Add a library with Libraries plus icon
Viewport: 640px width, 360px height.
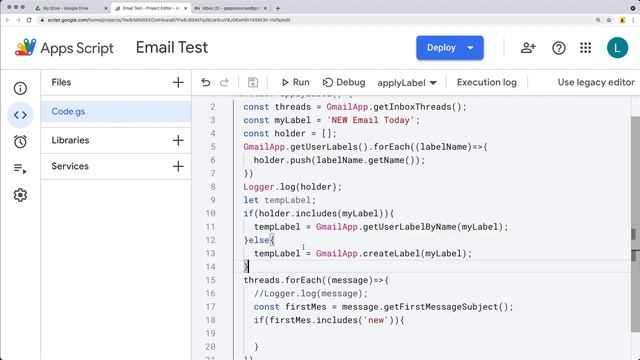pos(178,140)
